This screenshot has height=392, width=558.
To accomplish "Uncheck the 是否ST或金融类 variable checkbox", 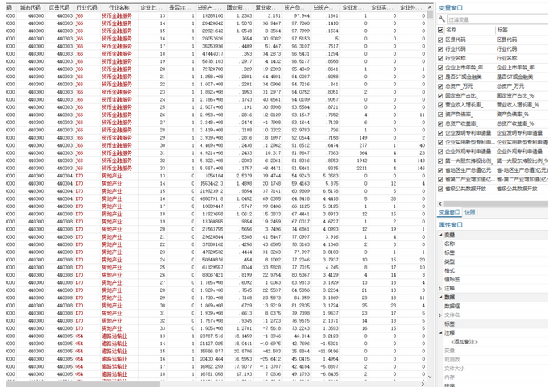I will point(440,77).
